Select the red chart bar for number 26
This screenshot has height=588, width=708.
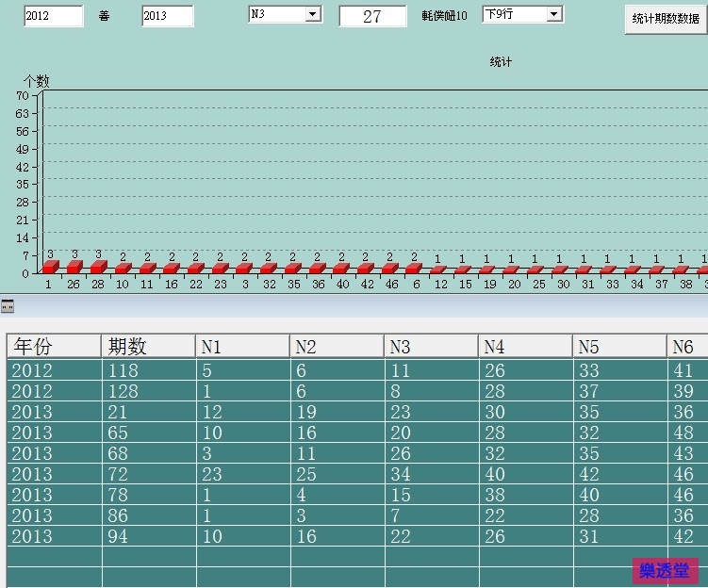pyautogui.click(x=74, y=267)
